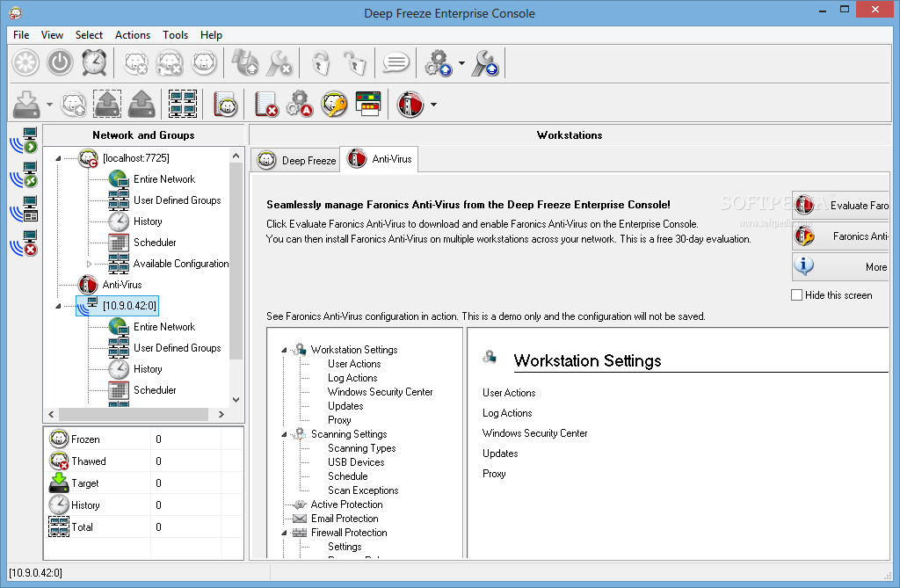Screen dimensions: 900x588
Task: Click the dashed-border drive upload icon
Action: pyautogui.click(x=107, y=104)
